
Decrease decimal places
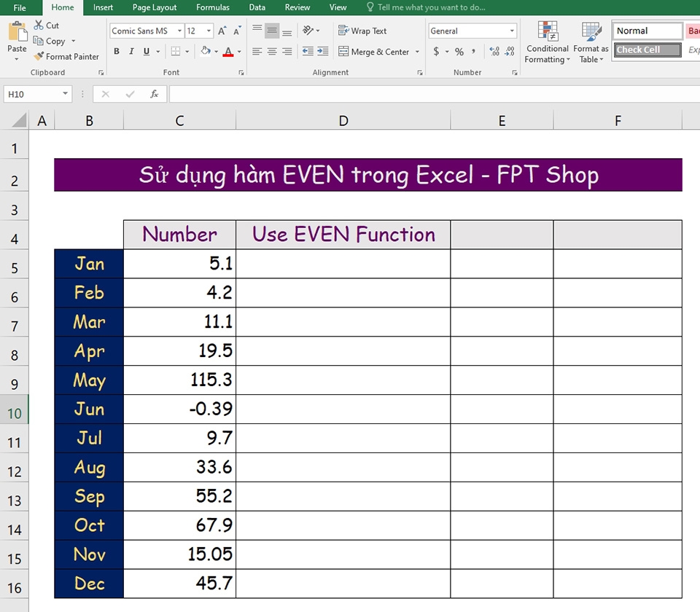pos(510,51)
